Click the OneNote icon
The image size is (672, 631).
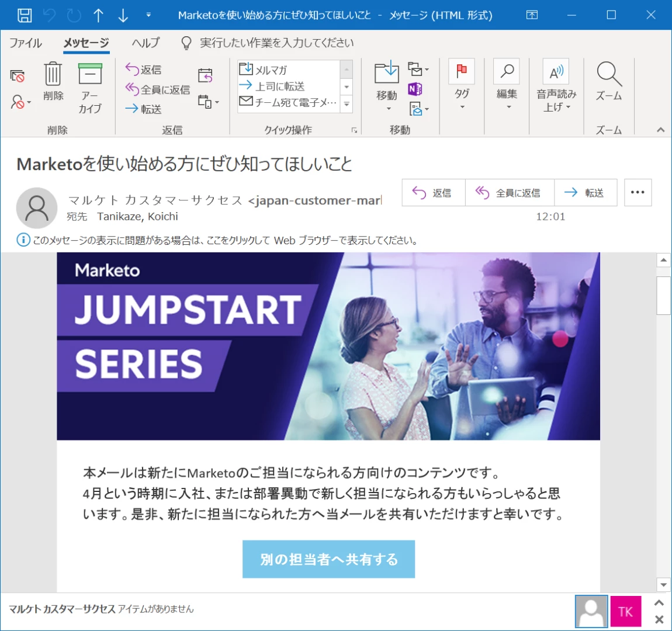[415, 89]
